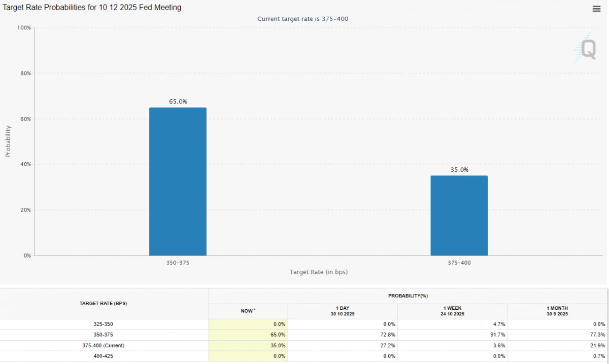Click the PROBABILITY(%) table header

pyautogui.click(x=408, y=296)
